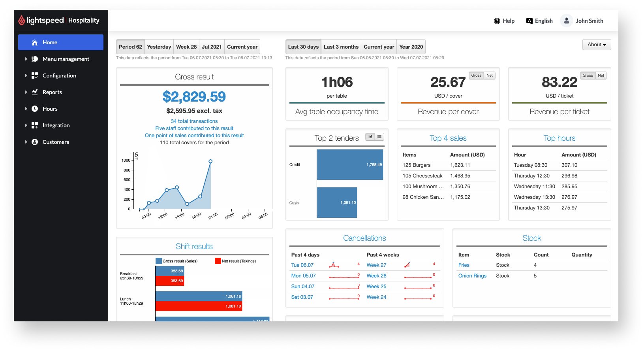Click the Week 27 cancellations sparkline

[x=407, y=264]
